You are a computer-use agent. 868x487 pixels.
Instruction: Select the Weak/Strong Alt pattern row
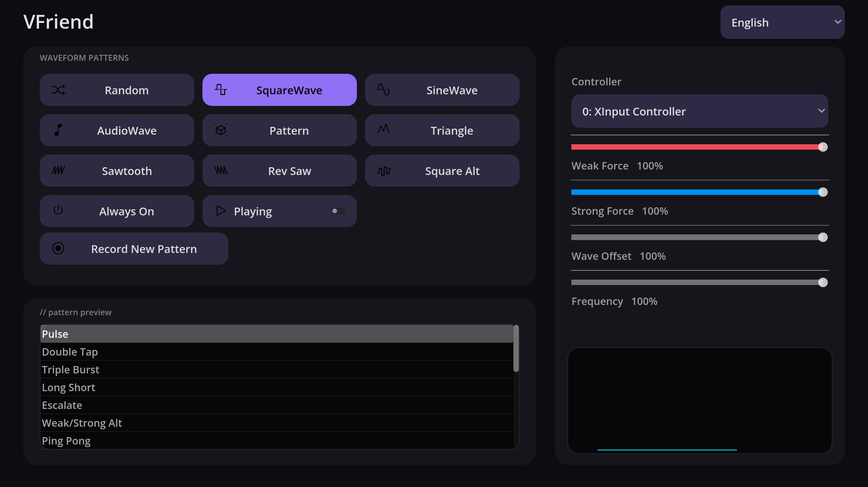click(277, 423)
